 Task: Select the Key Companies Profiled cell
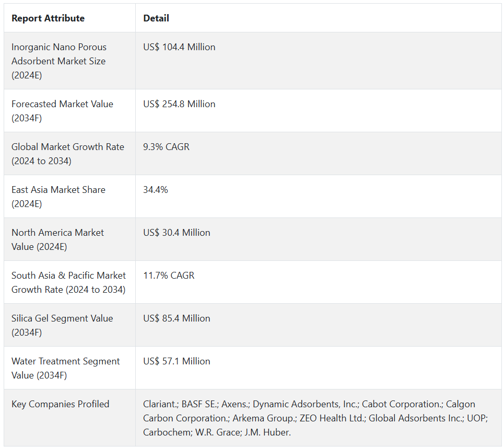click(x=61, y=404)
